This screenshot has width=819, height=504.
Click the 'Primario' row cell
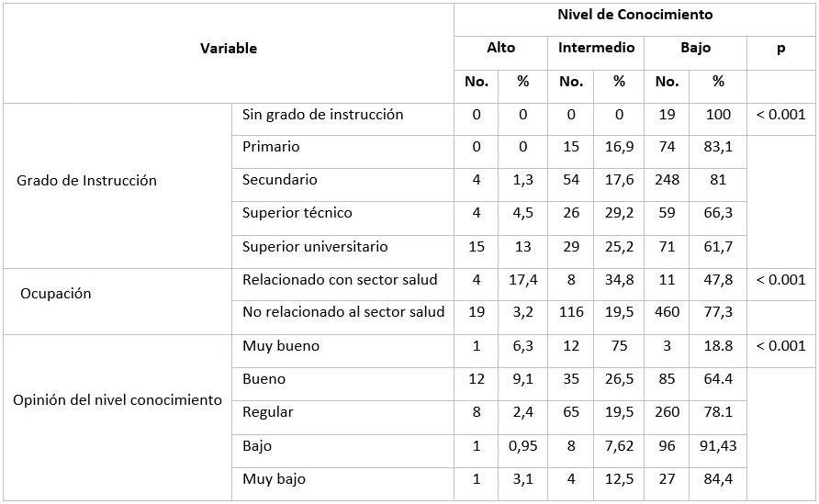click(x=271, y=147)
